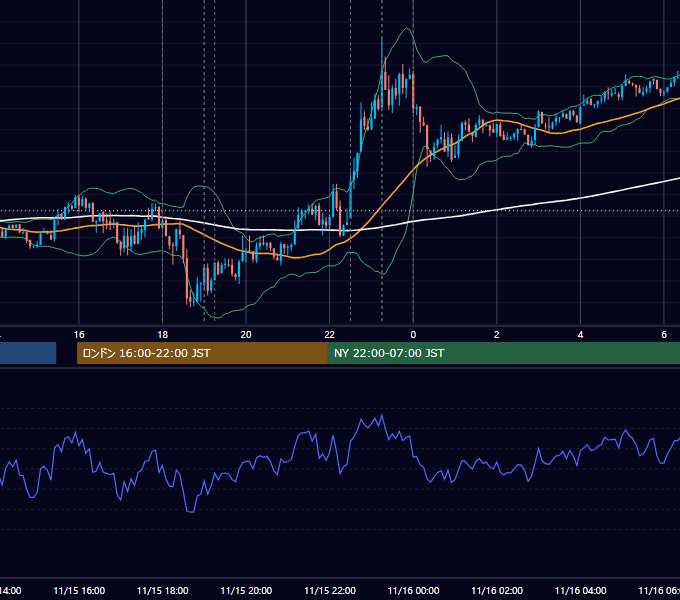The height and width of the screenshot is (600, 680).
Task: Click the 20 hour label on chart axis
Action: 246,335
